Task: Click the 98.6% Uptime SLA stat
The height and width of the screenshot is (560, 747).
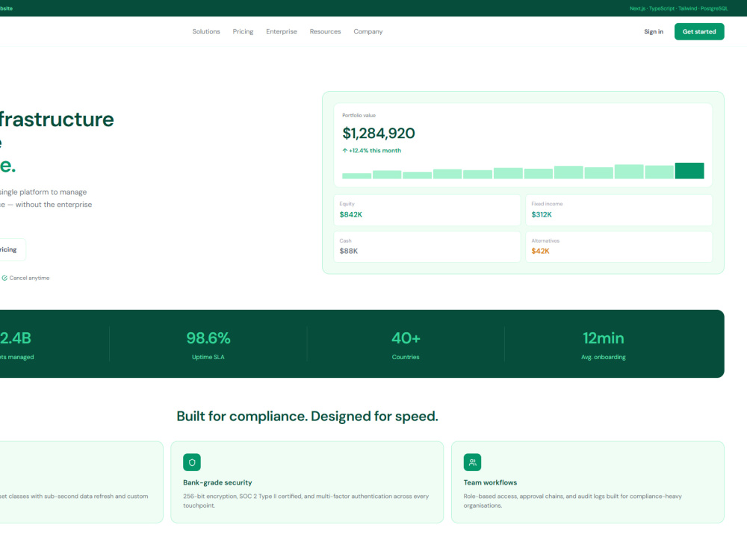Action: click(x=208, y=344)
